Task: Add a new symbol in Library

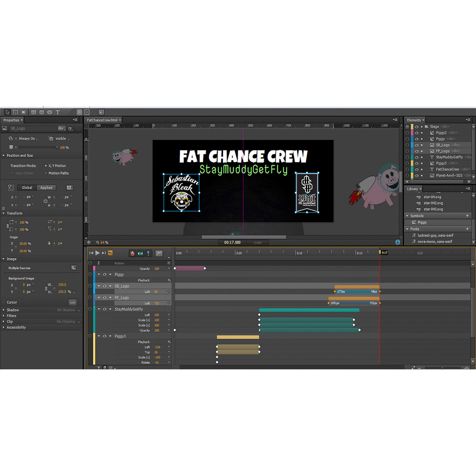Action: coord(467,216)
